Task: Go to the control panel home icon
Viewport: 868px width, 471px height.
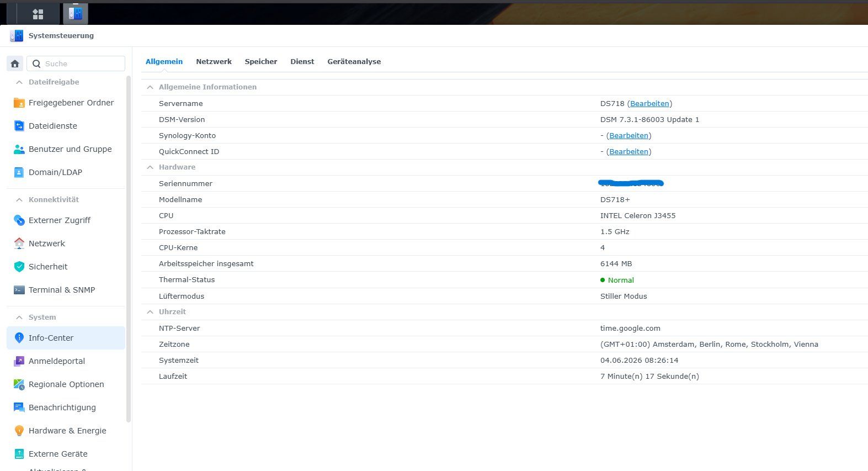Action: (x=15, y=63)
